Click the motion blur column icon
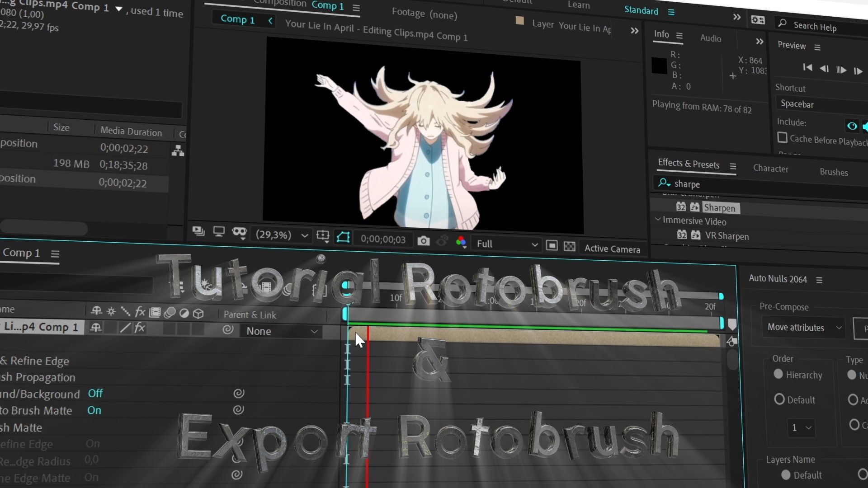The image size is (868, 488). (x=170, y=312)
